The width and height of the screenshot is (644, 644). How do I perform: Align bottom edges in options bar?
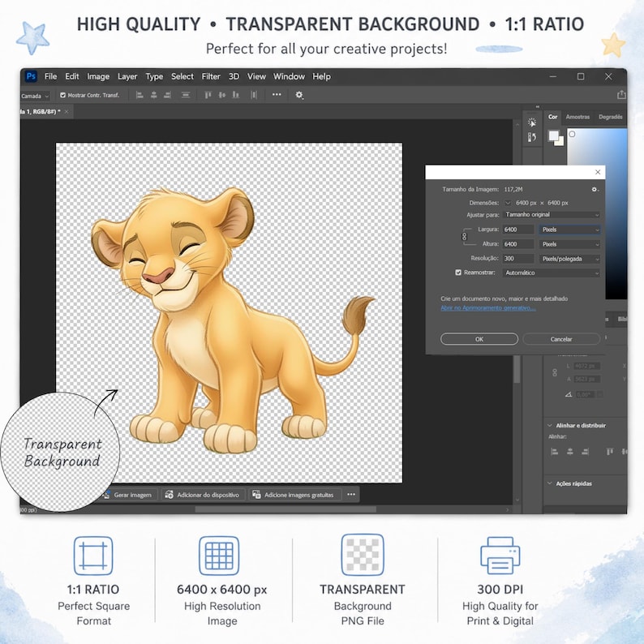(x=236, y=95)
